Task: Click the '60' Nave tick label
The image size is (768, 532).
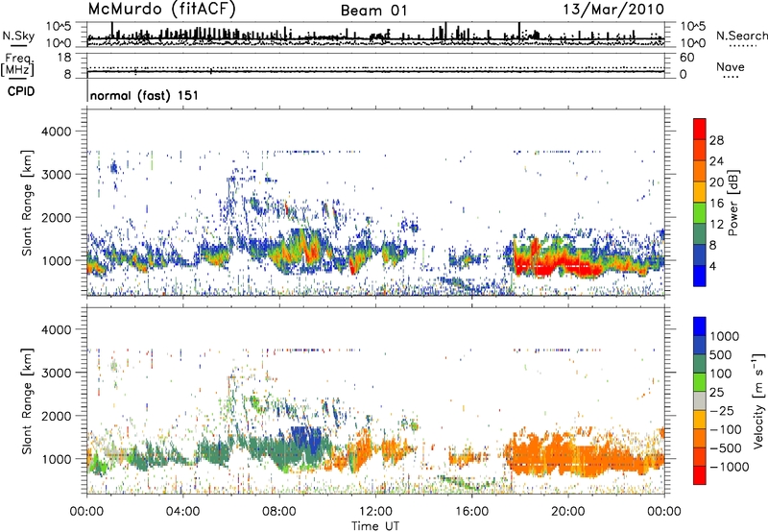Action: 687,58
